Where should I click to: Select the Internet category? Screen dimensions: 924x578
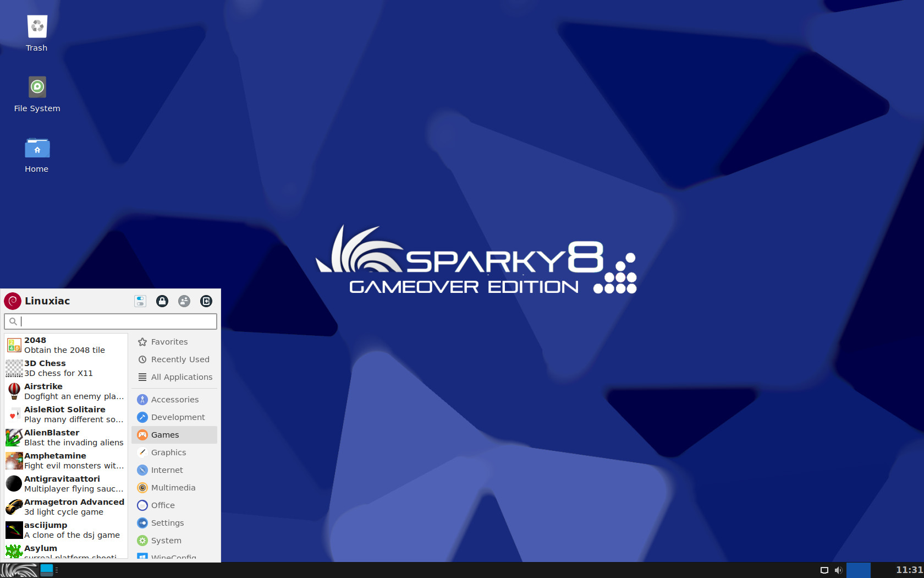pyautogui.click(x=174, y=470)
